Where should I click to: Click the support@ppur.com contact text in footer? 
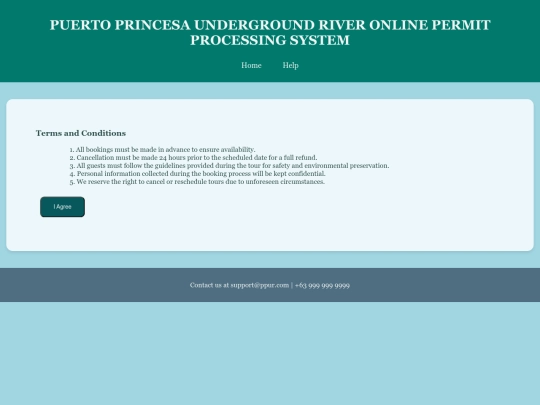click(260, 285)
